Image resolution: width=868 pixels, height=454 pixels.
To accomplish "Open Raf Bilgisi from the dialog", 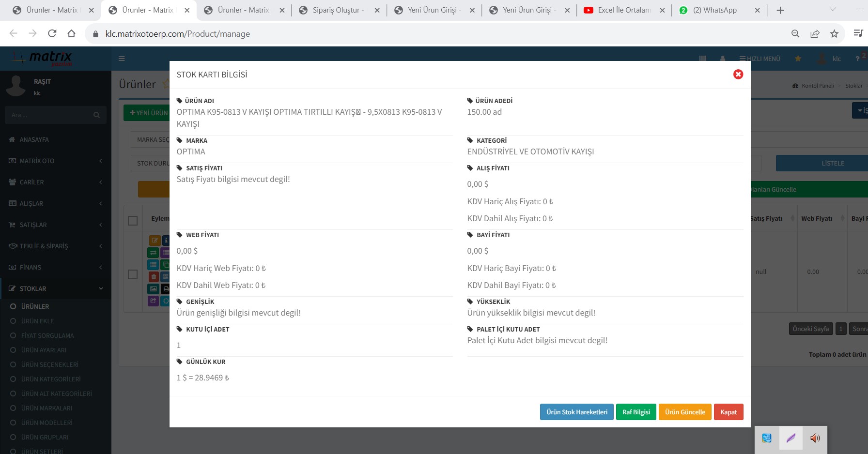I will tap(636, 412).
